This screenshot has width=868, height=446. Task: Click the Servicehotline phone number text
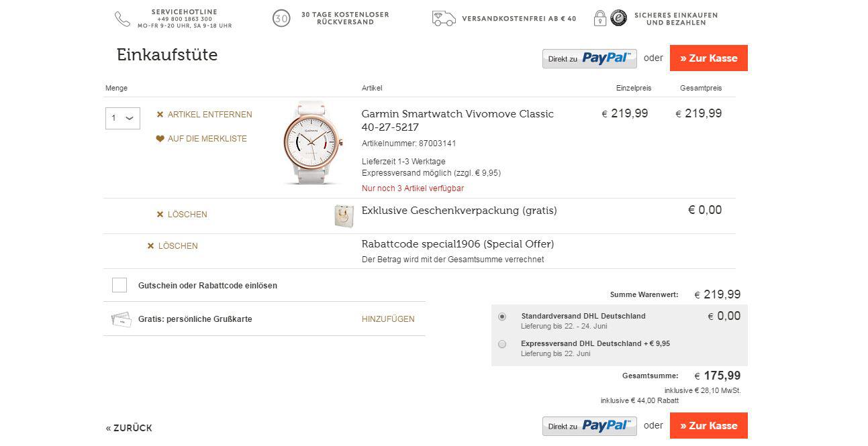click(x=185, y=19)
